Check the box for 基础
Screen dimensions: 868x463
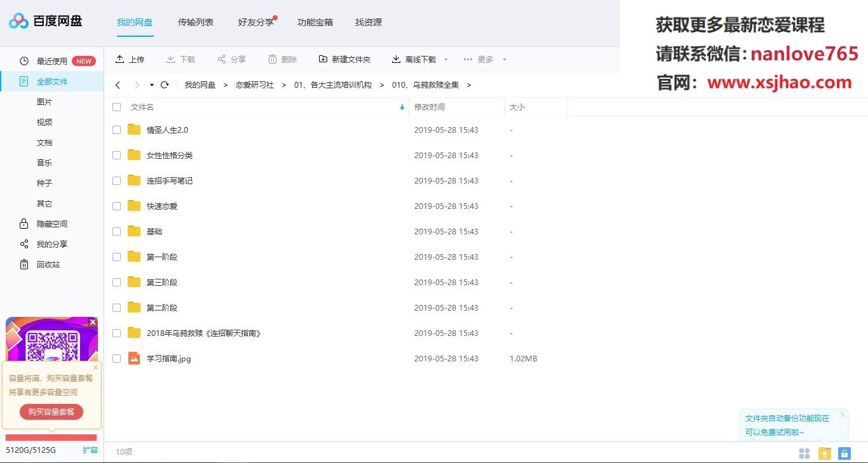(x=116, y=231)
